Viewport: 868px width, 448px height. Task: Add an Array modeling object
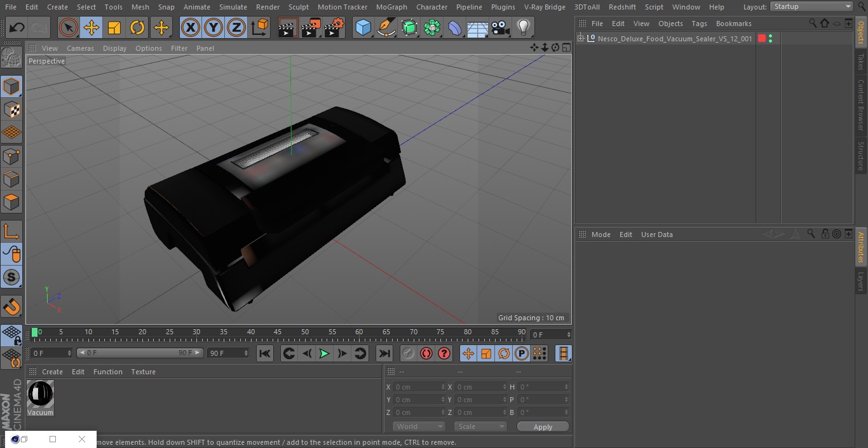coord(432,27)
